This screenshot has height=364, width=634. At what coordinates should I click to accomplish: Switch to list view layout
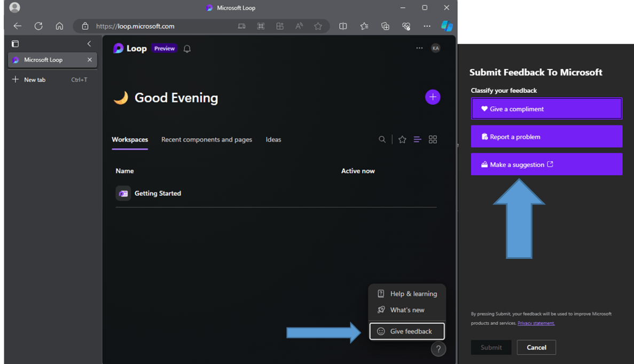pyautogui.click(x=417, y=139)
